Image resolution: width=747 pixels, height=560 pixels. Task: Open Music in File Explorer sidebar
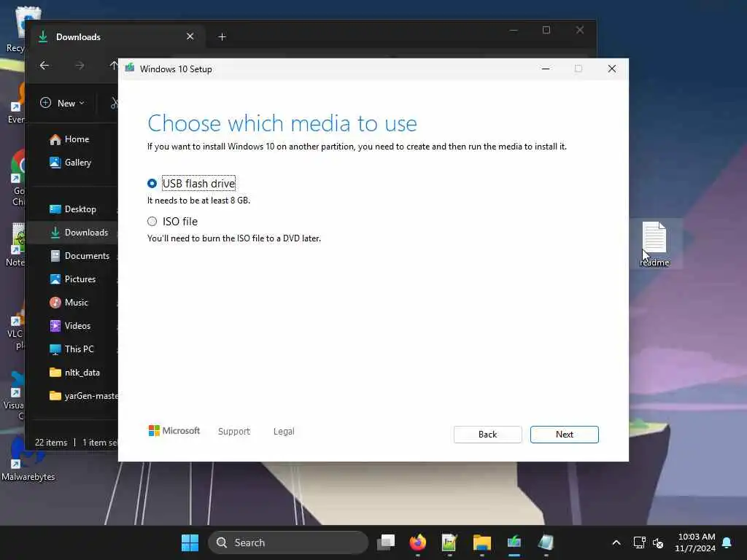69,303
